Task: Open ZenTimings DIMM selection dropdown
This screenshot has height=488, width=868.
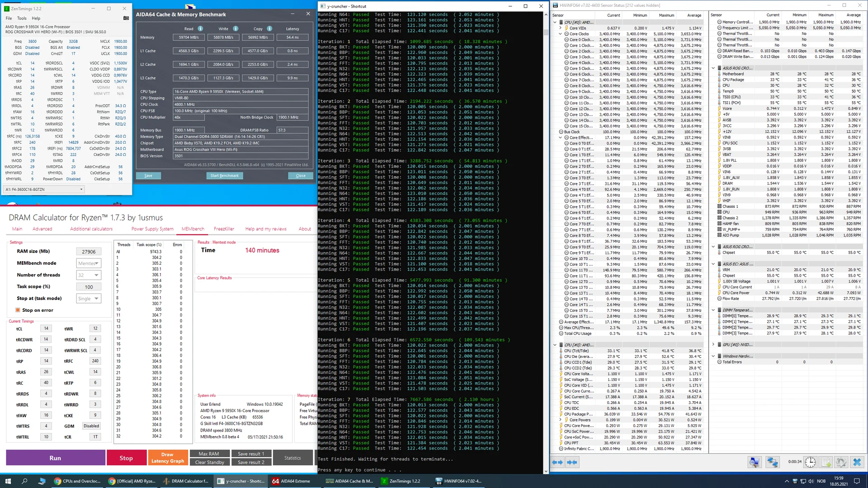Action: [44, 189]
